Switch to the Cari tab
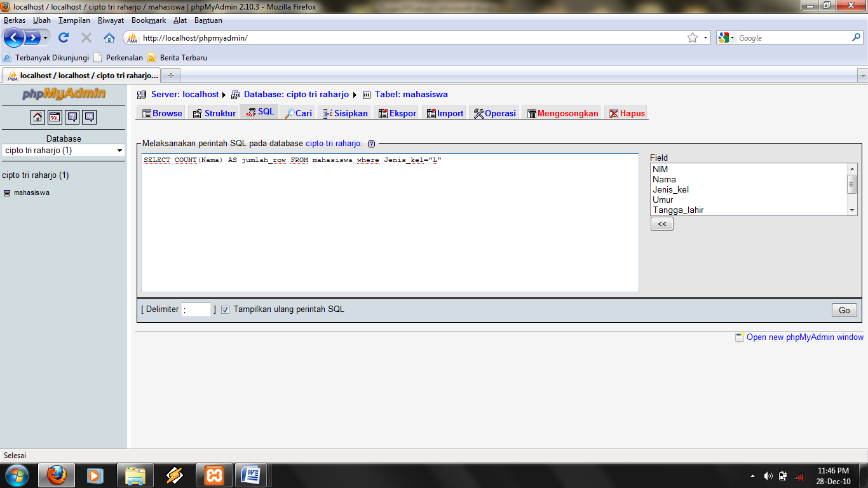The height and width of the screenshot is (488, 868). (x=298, y=113)
